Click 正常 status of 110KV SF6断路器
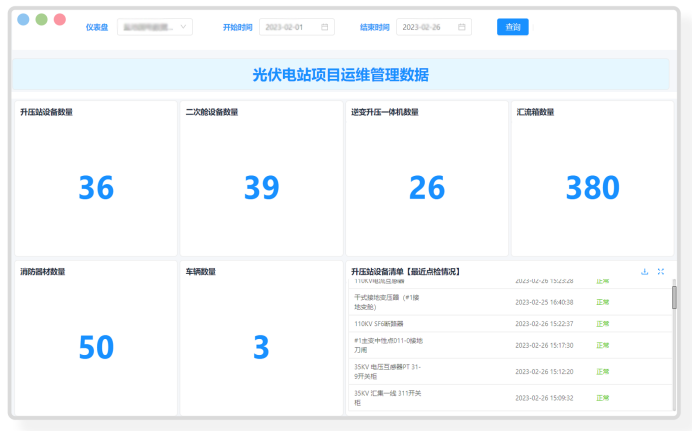The image size is (693, 431). tap(602, 324)
